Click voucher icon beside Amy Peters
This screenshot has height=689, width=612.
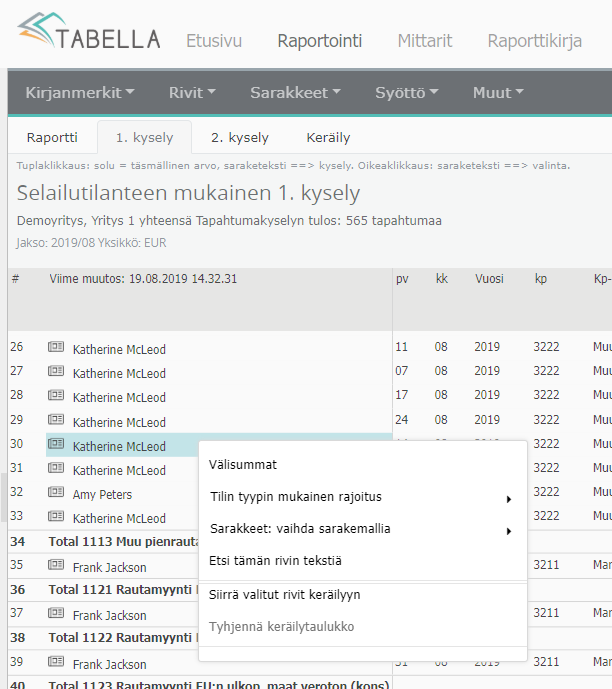tap(56, 493)
